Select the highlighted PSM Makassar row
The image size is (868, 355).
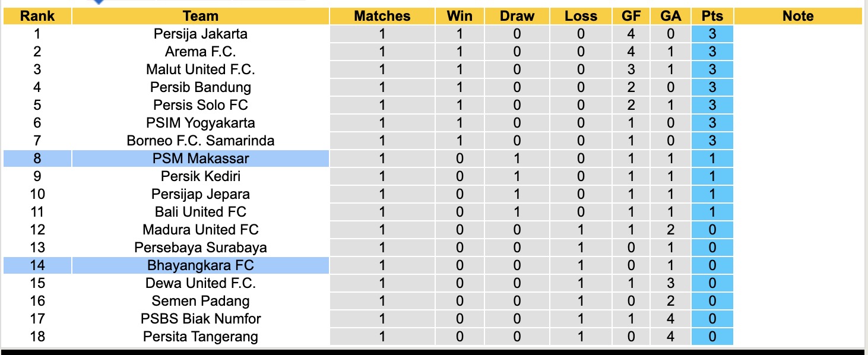pyautogui.click(x=201, y=159)
